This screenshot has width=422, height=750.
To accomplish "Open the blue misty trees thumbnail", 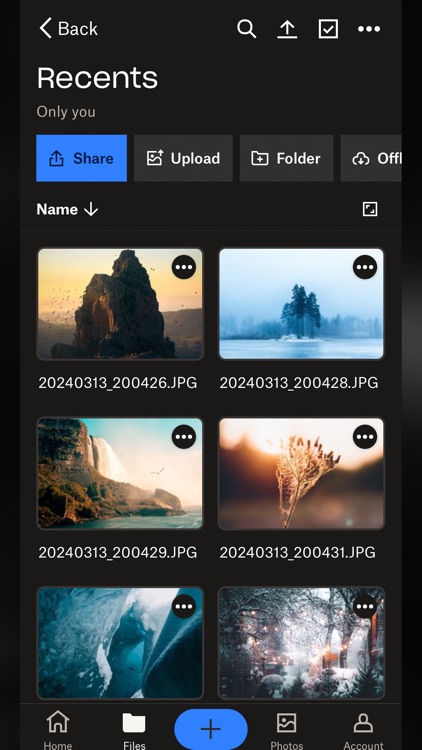I will click(301, 304).
